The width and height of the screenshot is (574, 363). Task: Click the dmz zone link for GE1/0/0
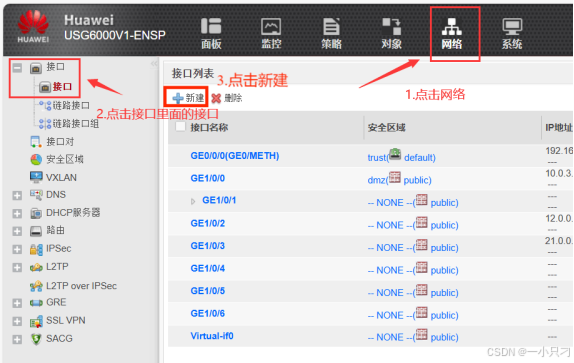pos(376,180)
